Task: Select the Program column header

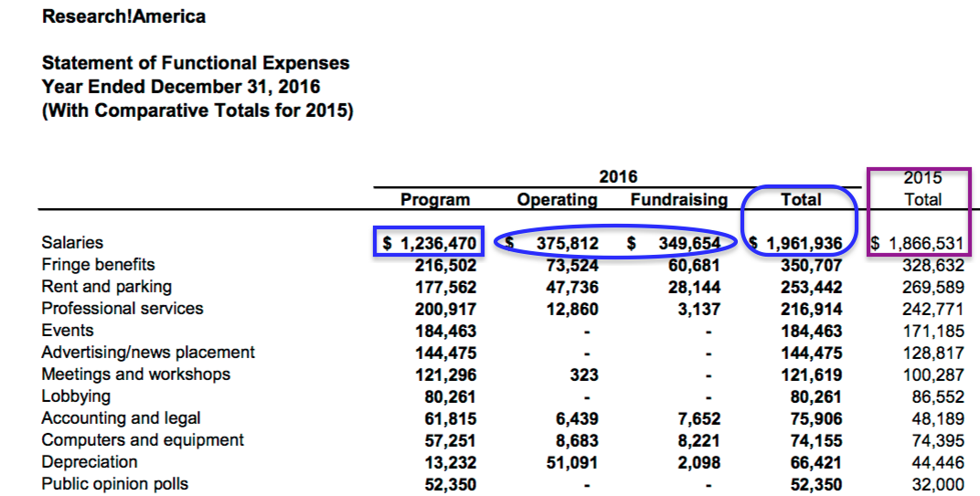Action: (x=435, y=200)
